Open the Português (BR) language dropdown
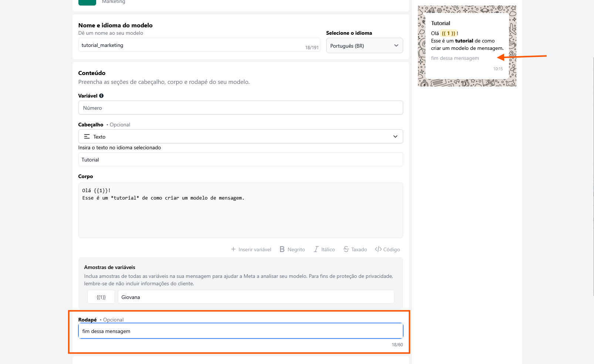The width and height of the screenshot is (594, 364). [x=364, y=46]
